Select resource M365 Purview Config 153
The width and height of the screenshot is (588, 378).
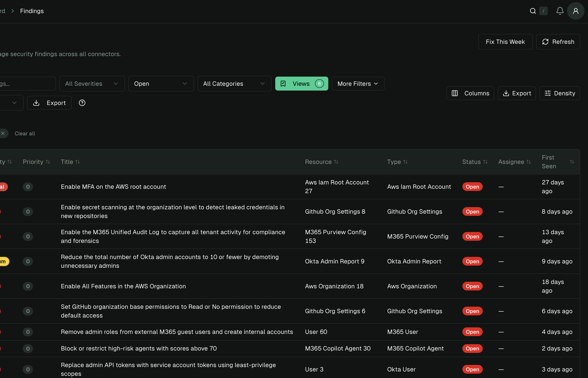(x=336, y=236)
